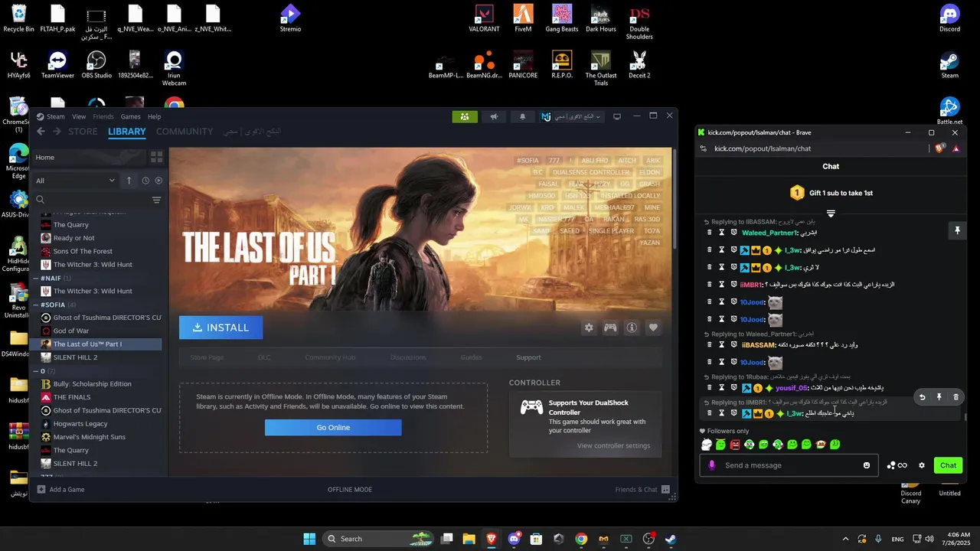Click the blue INSTALL button
The image size is (980, 551).
pyautogui.click(x=220, y=328)
